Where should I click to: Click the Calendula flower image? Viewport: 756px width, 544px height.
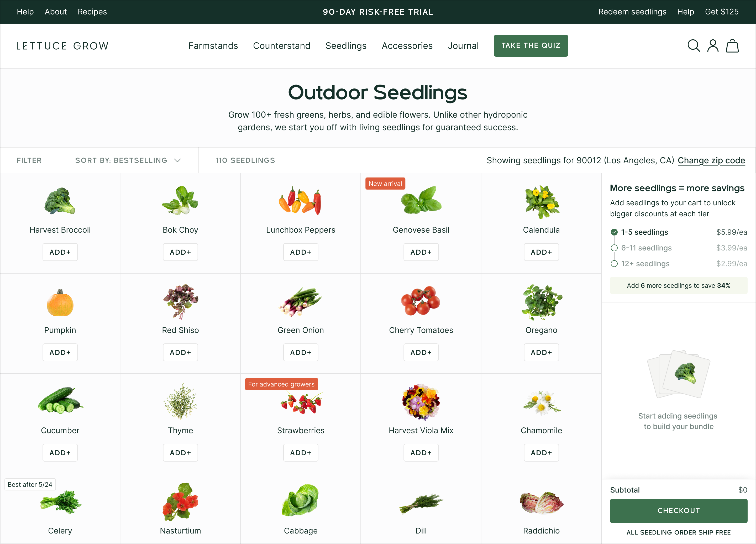point(542,202)
